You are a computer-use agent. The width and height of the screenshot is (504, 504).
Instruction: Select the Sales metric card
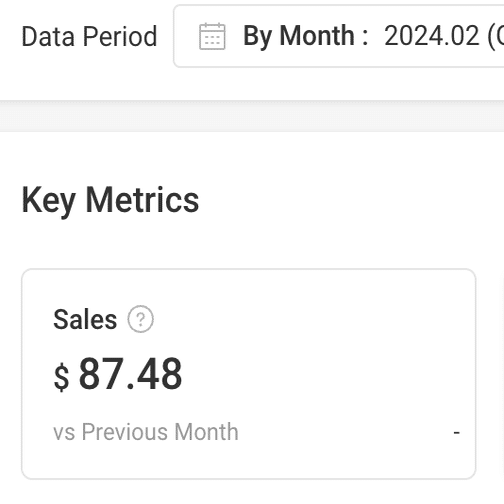(x=249, y=374)
